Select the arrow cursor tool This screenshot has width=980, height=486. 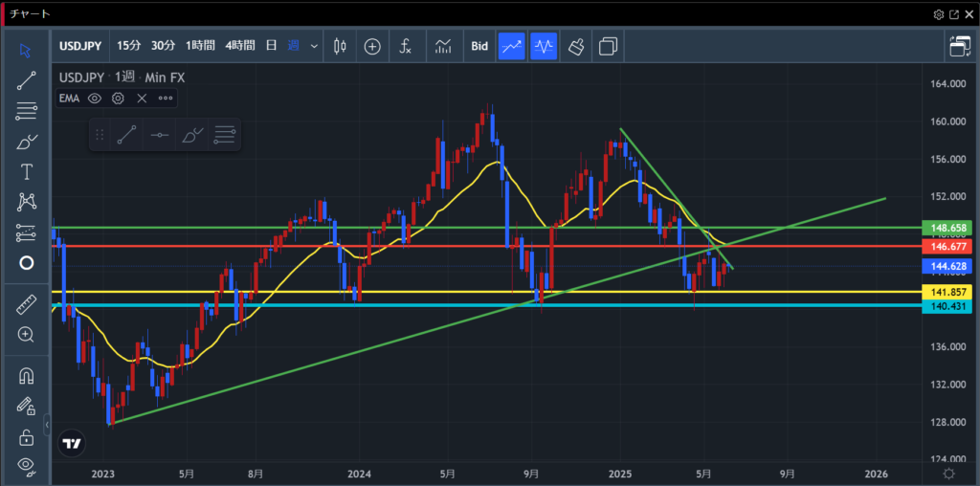pyautogui.click(x=26, y=50)
